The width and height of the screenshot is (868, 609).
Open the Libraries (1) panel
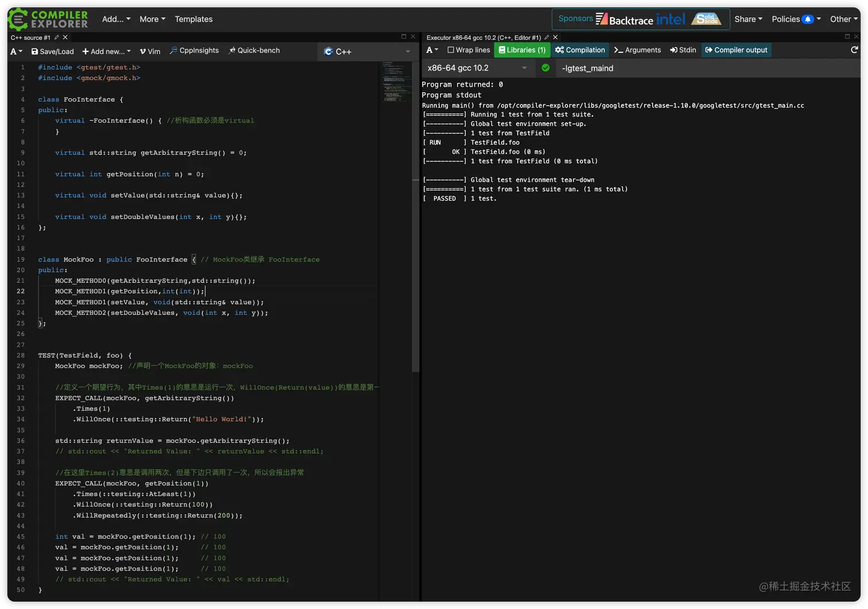pyautogui.click(x=522, y=50)
